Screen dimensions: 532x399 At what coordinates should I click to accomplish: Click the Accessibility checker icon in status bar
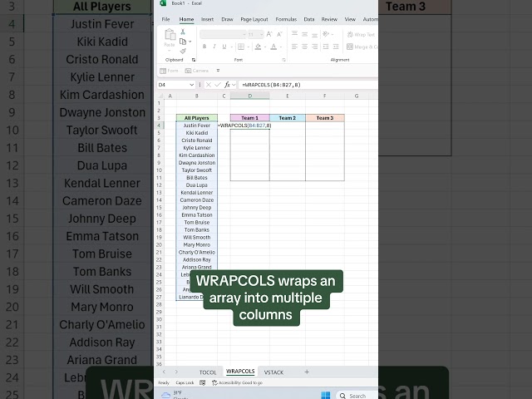coord(214,382)
